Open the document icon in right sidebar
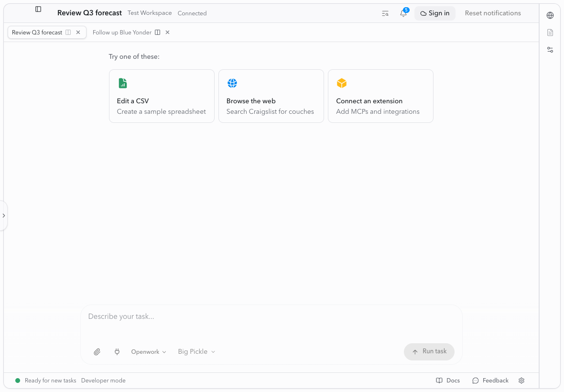564x392 pixels. [550, 33]
